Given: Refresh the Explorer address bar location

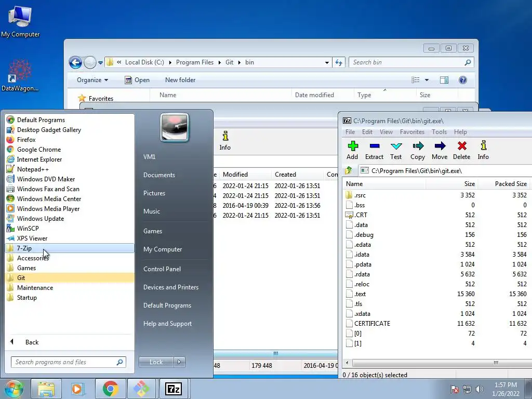Looking at the screenshot, I should pyautogui.click(x=339, y=62).
